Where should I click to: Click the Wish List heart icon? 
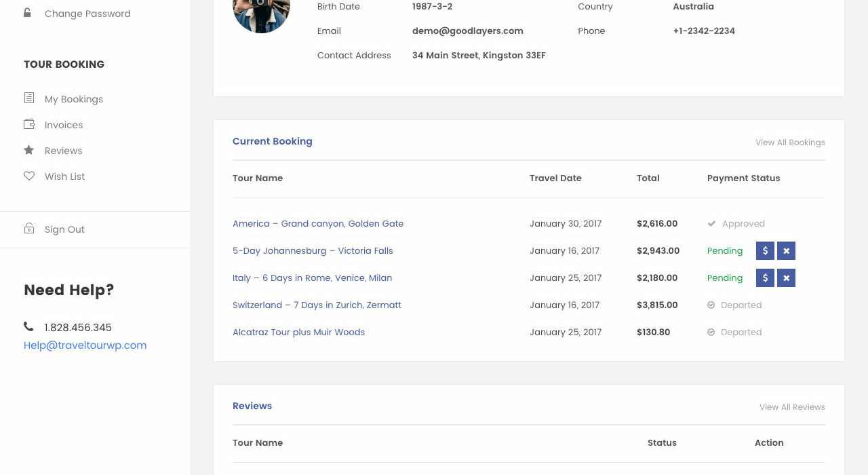pos(29,176)
